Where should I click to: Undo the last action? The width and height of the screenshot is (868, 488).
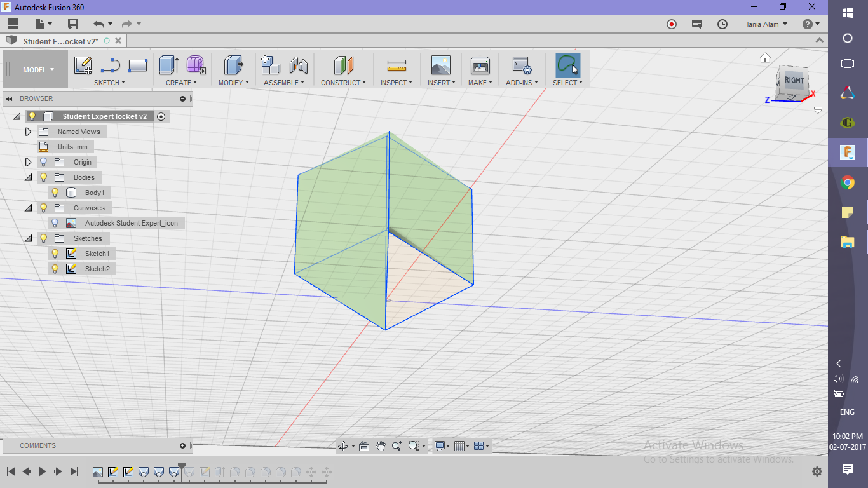coord(98,24)
